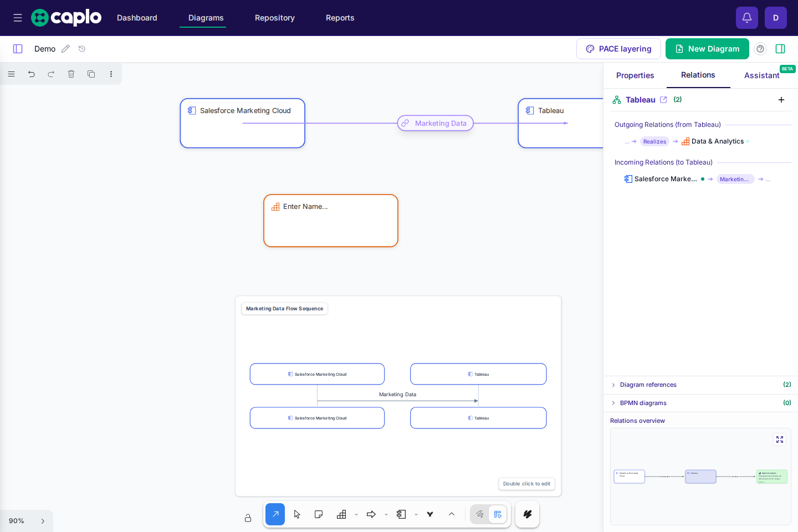Select the arrow connector tool
The width and height of the screenshot is (798, 532).
[275, 514]
